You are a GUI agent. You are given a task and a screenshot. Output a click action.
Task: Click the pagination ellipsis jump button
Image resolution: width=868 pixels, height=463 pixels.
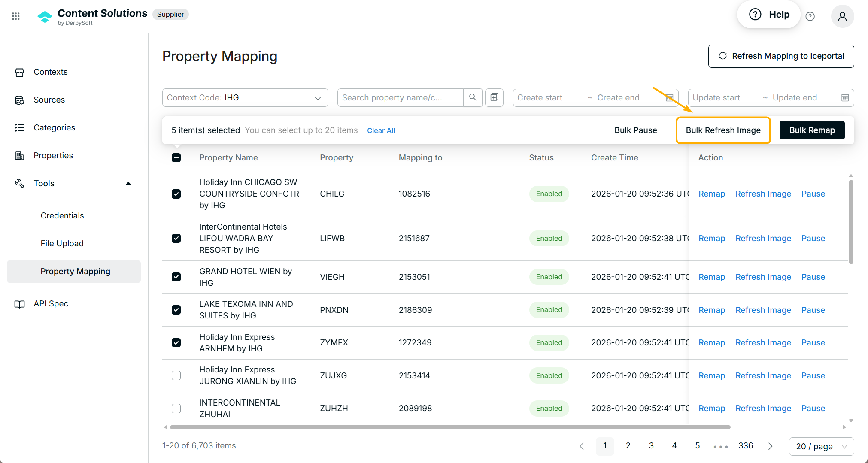(721, 447)
